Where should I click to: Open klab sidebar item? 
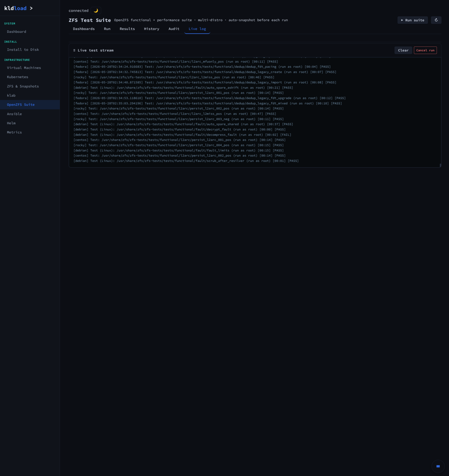click(x=30, y=95)
